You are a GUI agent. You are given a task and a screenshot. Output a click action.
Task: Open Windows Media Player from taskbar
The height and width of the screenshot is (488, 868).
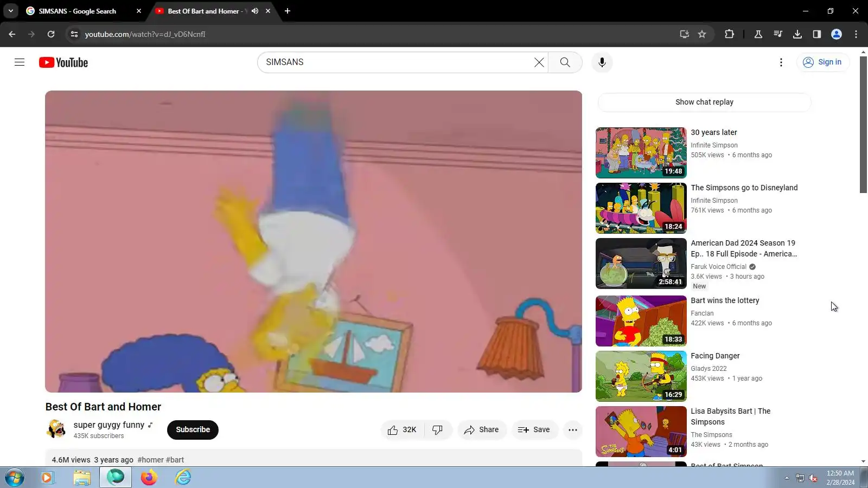pyautogui.click(x=48, y=478)
